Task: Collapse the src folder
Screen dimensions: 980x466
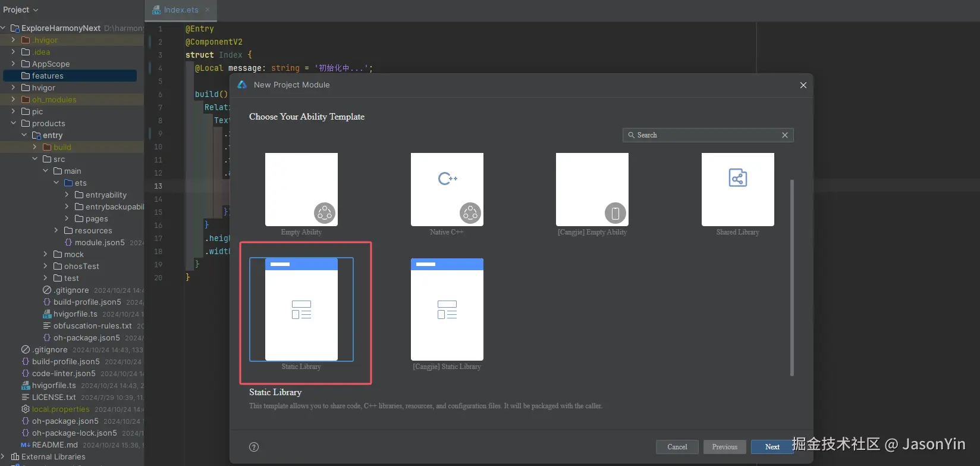Action: click(x=35, y=159)
